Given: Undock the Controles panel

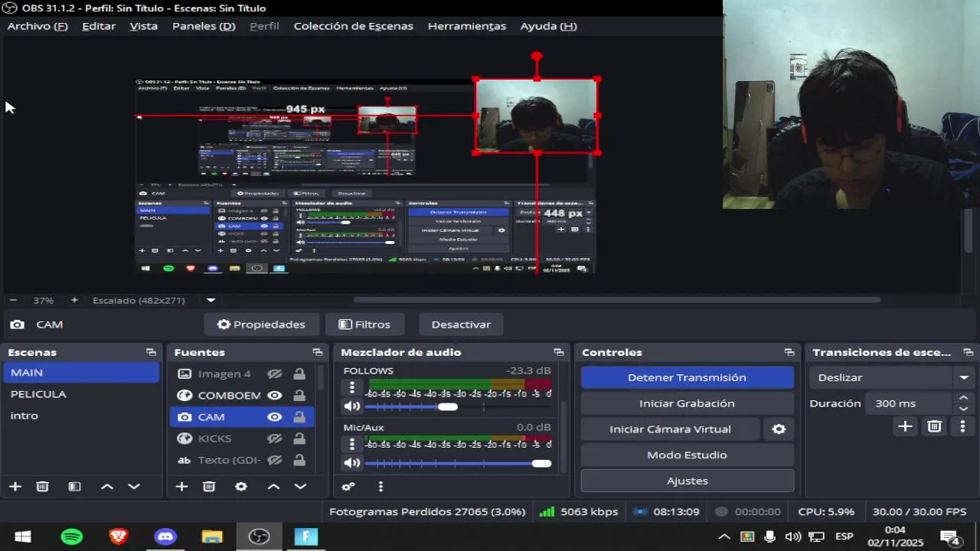Looking at the screenshot, I should tap(789, 352).
